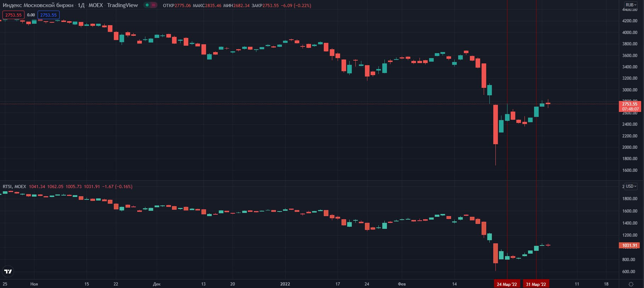Click the RTSI, MOEX pane label
Screen dimensions: 644x288
click(15, 187)
